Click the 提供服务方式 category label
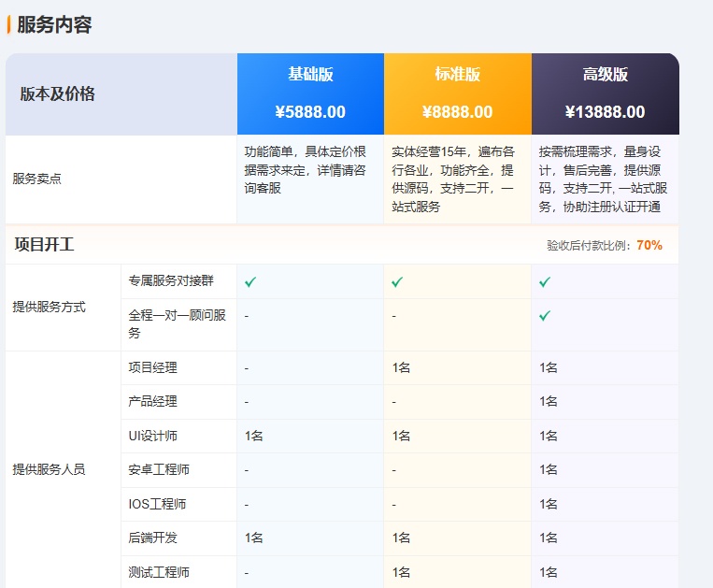This screenshot has width=713, height=588. [x=49, y=308]
